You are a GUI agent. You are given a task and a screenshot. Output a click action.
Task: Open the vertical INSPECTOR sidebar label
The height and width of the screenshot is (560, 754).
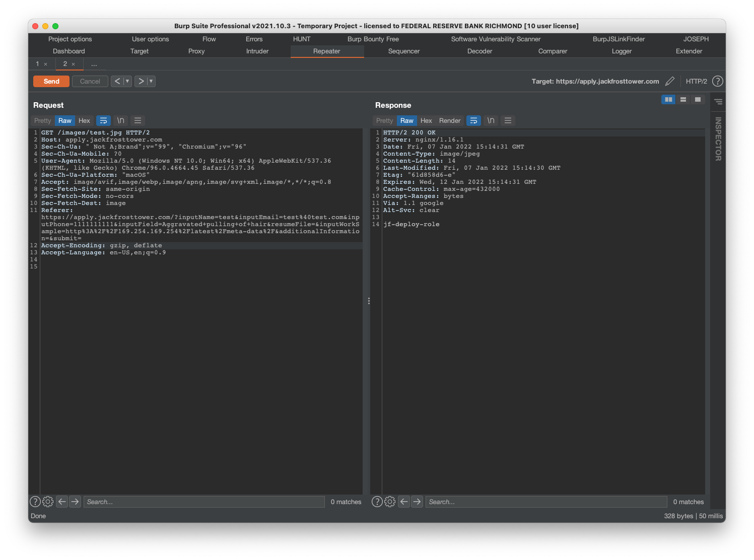click(x=718, y=139)
